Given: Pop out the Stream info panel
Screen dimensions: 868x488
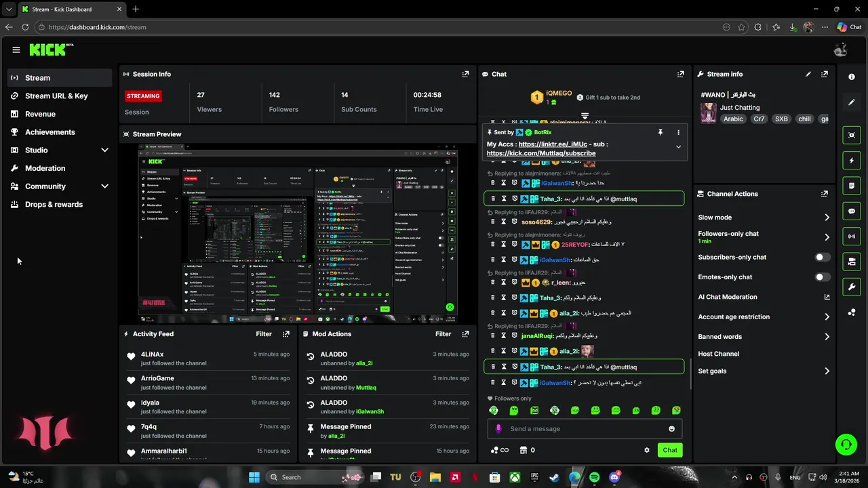Looking at the screenshot, I should coord(825,74).
